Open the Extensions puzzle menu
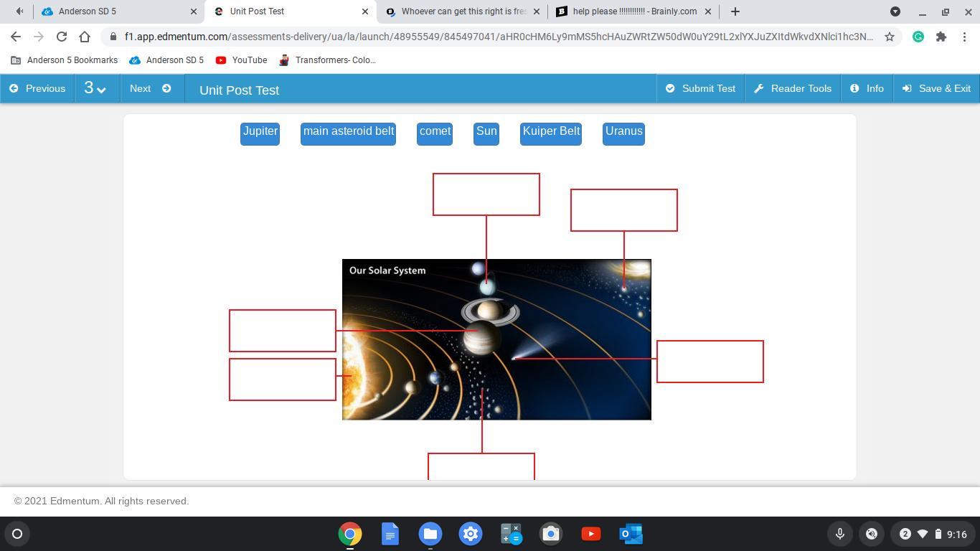 [x=941, y=37]
